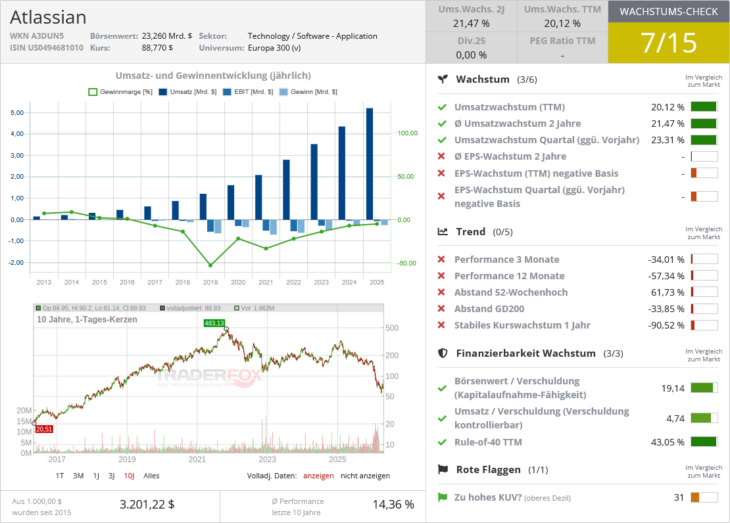Screen dimensions: 730x523
Task: Click the Kurs 88,770 $ value
Action: 157,48
